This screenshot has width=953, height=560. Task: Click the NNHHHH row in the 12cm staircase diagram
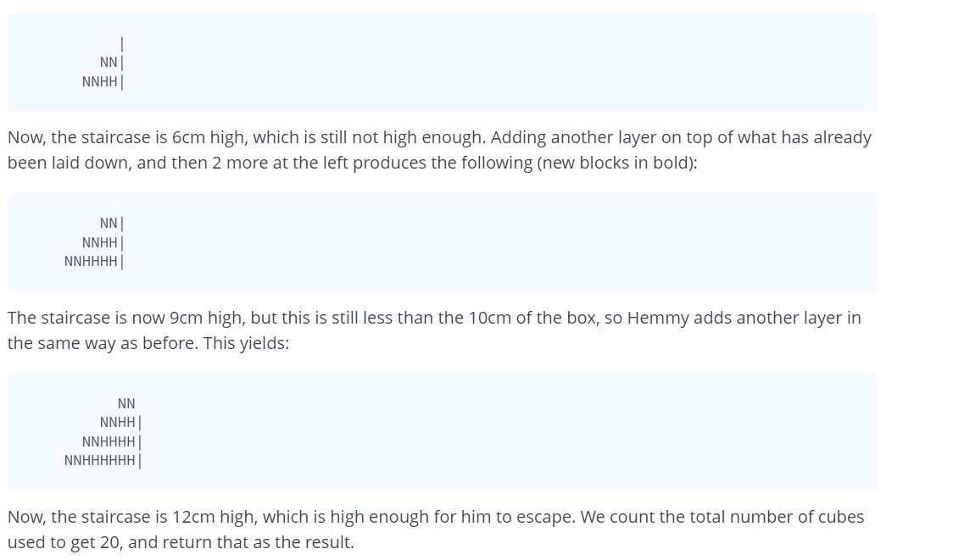[112, 441]
